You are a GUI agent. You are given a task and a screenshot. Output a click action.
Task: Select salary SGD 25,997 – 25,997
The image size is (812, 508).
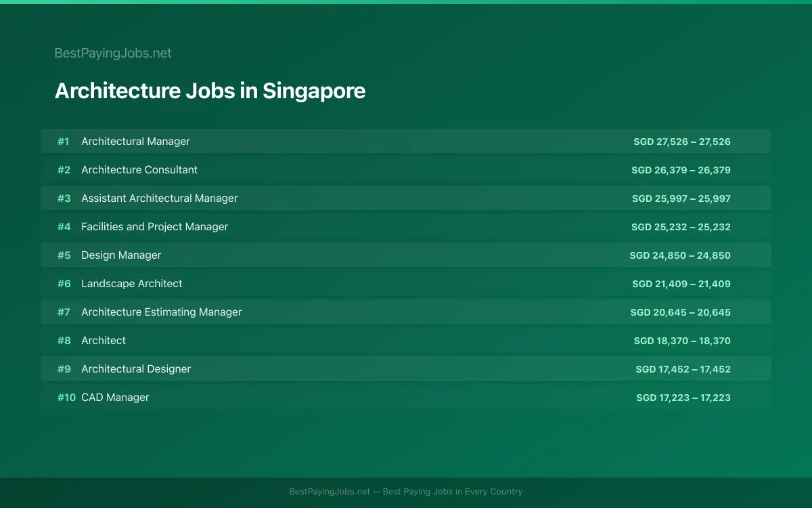tap(681, 198)
